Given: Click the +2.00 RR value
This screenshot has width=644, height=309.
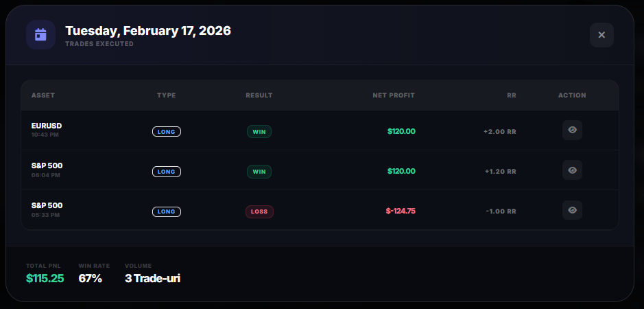Looking at the screenshot, I should 499,131.
